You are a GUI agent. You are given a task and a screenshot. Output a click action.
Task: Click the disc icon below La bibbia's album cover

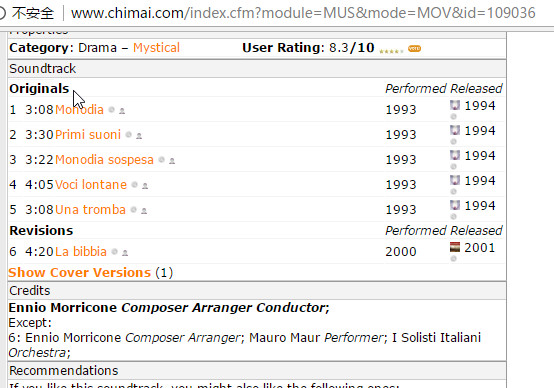(454, 259)
